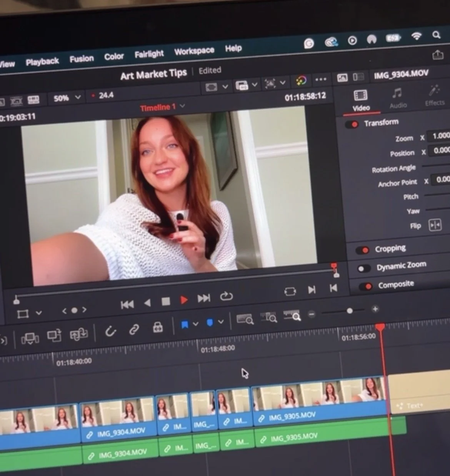Open macOS Spotlight search

[436, 35]
